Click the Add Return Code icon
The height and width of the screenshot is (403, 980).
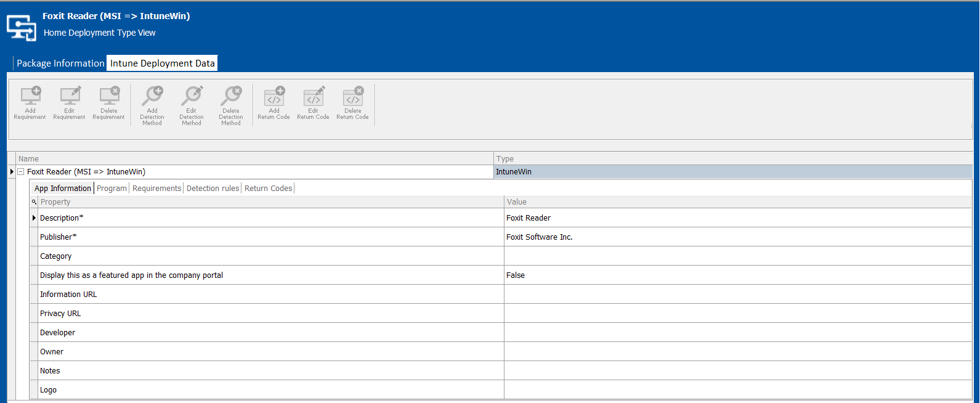tap(274, 97)
